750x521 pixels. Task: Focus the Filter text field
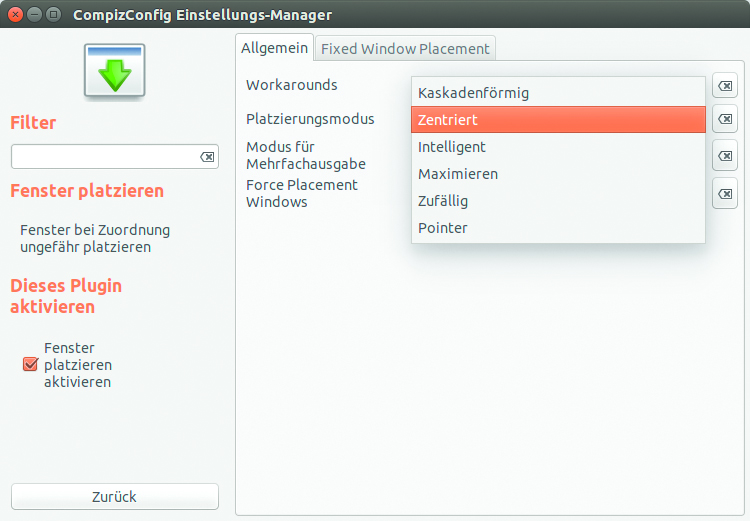[103, 157]
